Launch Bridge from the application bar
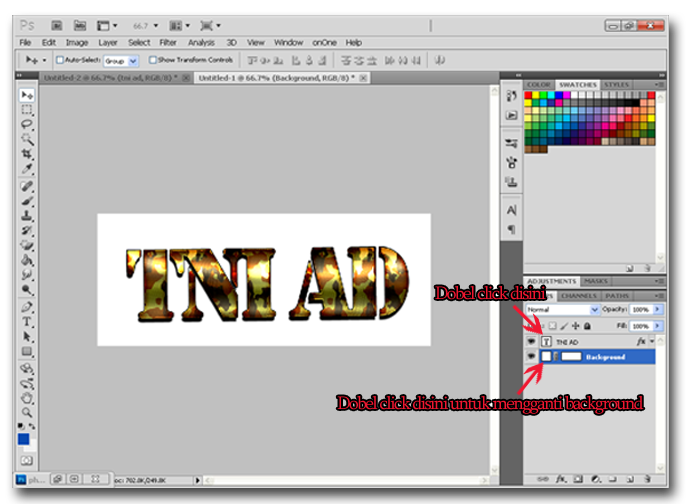689x504 pixels. (x=57, y=26)
